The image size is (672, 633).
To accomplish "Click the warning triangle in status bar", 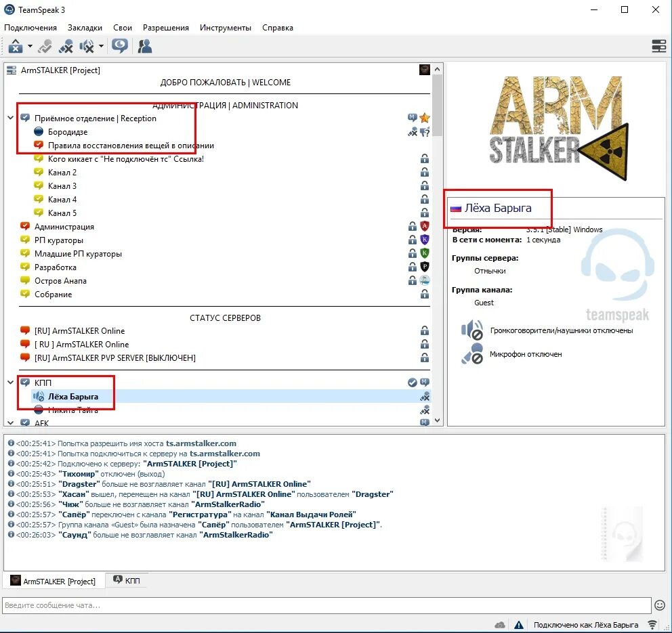I will [519, 625].
